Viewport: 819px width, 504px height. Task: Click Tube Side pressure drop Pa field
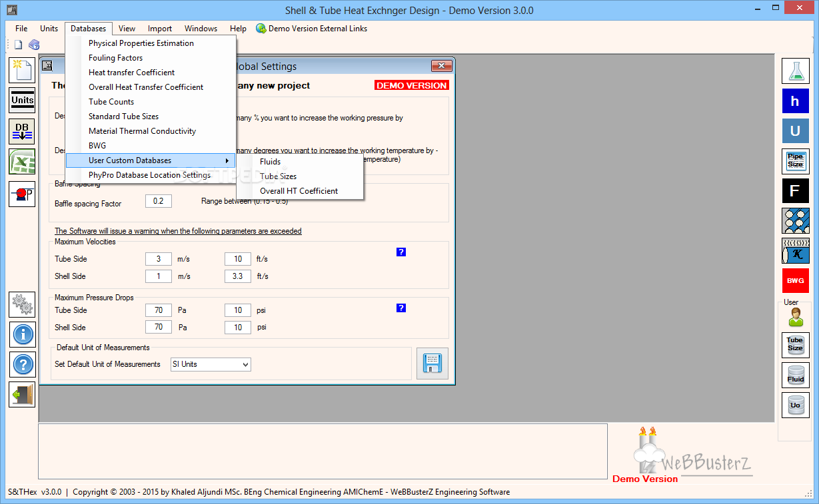tap(159, 310)
